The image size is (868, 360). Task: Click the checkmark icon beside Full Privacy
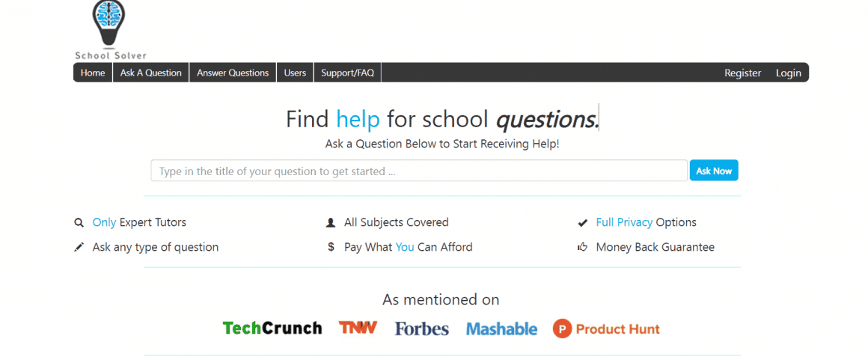(x=583, y=223)
